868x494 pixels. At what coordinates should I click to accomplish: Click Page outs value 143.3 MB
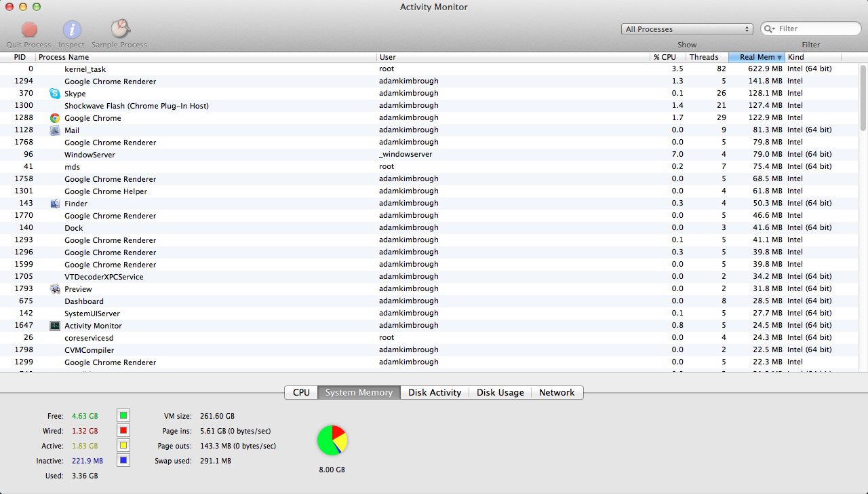coord(238,446)
